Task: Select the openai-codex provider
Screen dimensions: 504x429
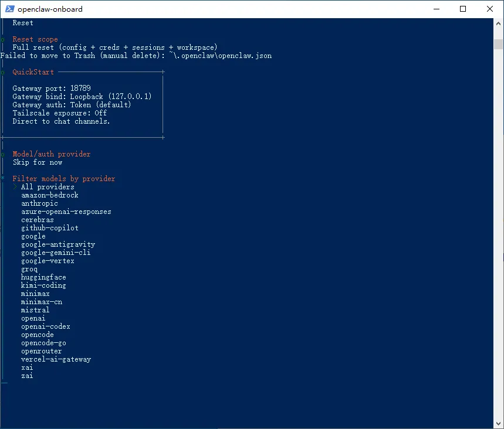Action: pos(46,326)
